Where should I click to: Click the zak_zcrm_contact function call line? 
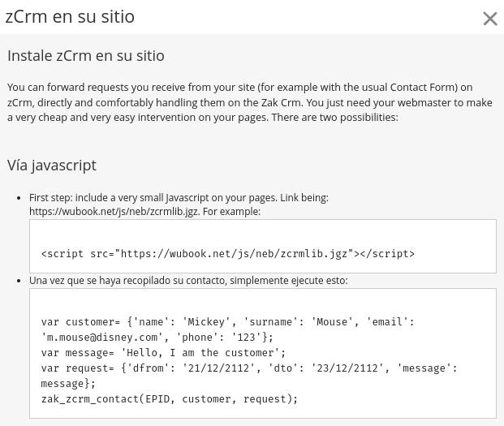tap(170, 399)
